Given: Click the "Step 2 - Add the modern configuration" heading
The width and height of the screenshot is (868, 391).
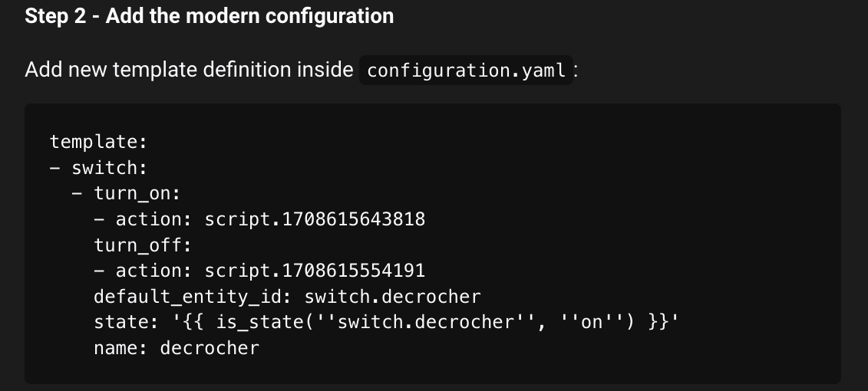Looking at the screenshot, I should point(209,16).
